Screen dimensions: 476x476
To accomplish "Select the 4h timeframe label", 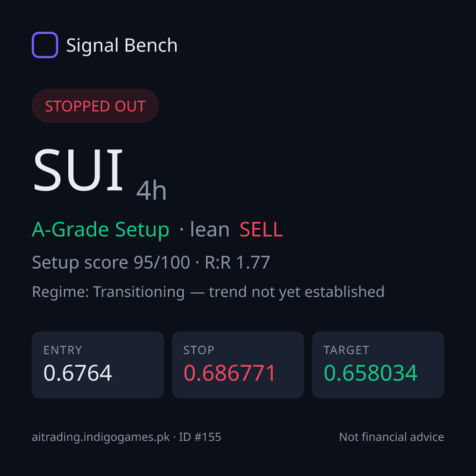I will 152,190.
